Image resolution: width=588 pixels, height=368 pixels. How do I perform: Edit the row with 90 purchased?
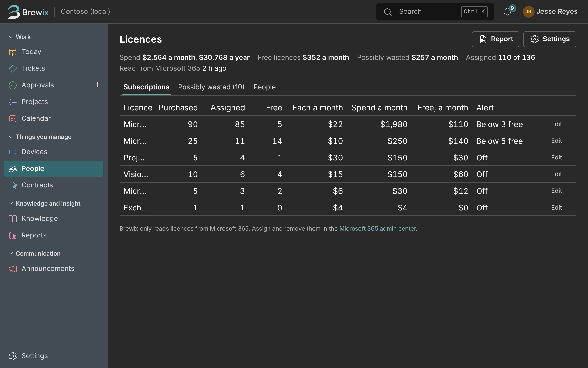coord(556,124)
